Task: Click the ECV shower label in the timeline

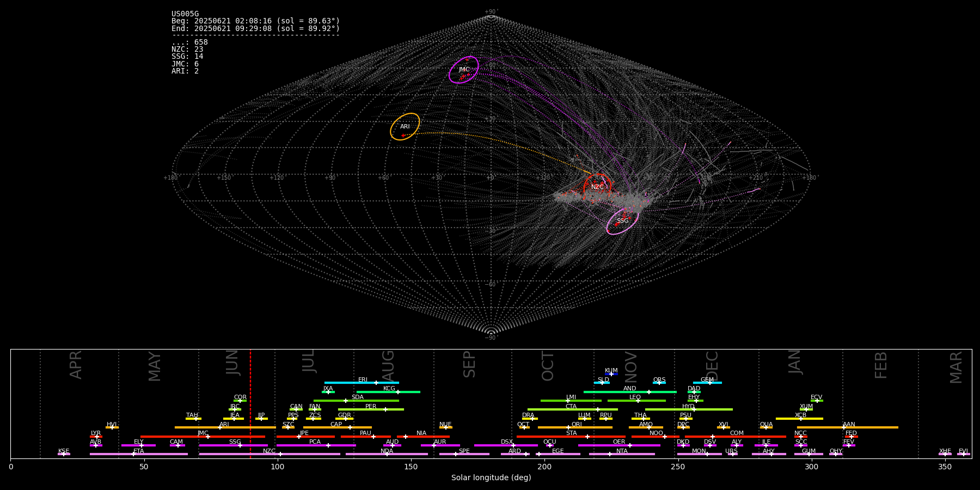Action: pos(816,397)
